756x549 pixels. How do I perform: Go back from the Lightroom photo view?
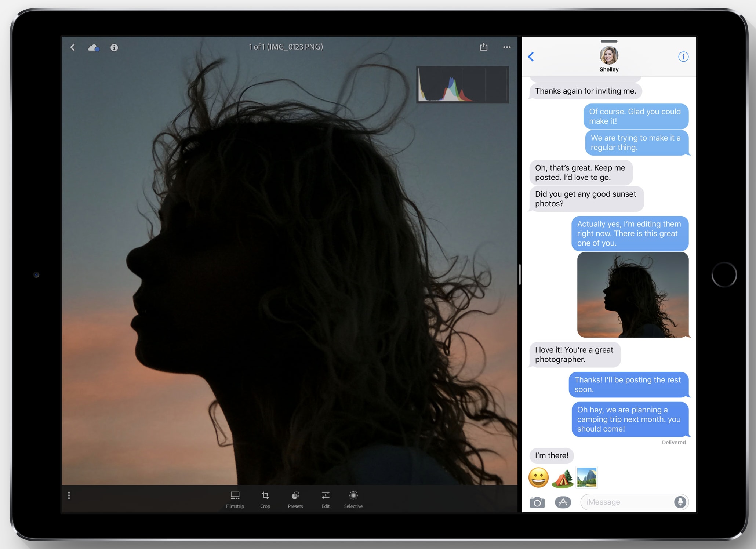coord(73,47)
